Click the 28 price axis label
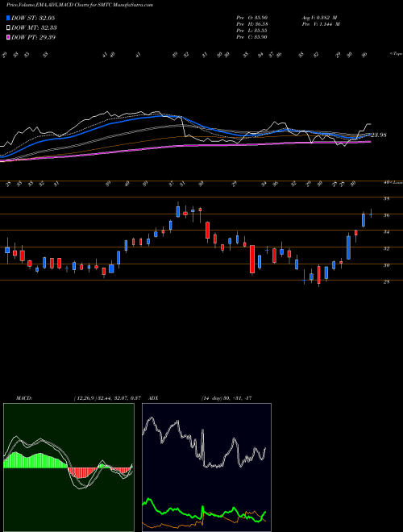This screenshot has height=532, width=403. [x=386, y=282]
